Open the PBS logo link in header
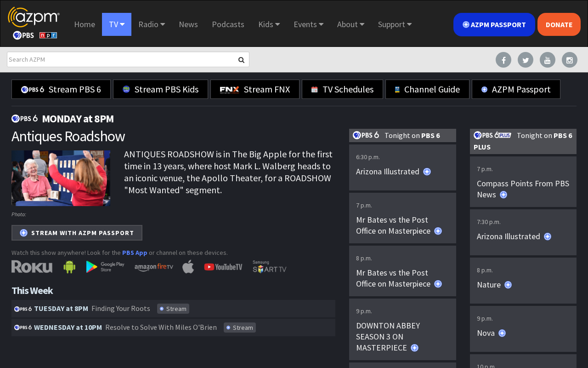Image resolution: width=588 pixels, height=368 pixels. coord(23,35)
